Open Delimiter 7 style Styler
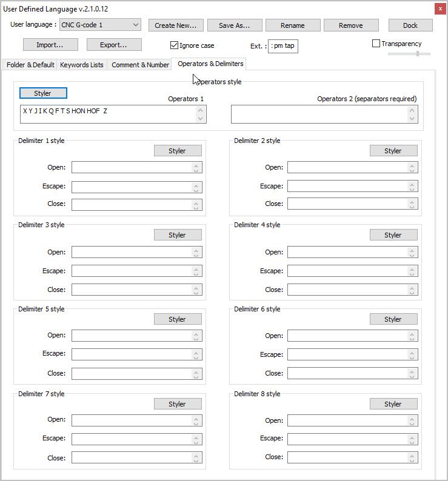 coord(178,404)
